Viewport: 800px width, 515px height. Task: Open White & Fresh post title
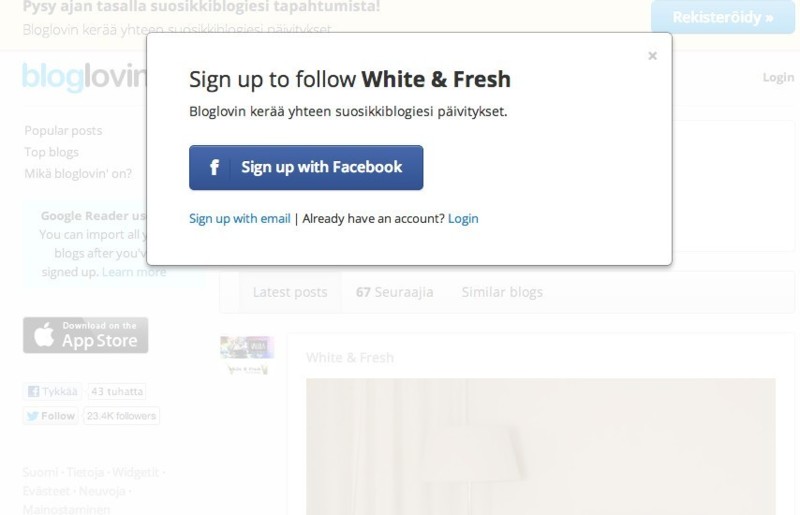pyautogui.click(x=350, y=357)
